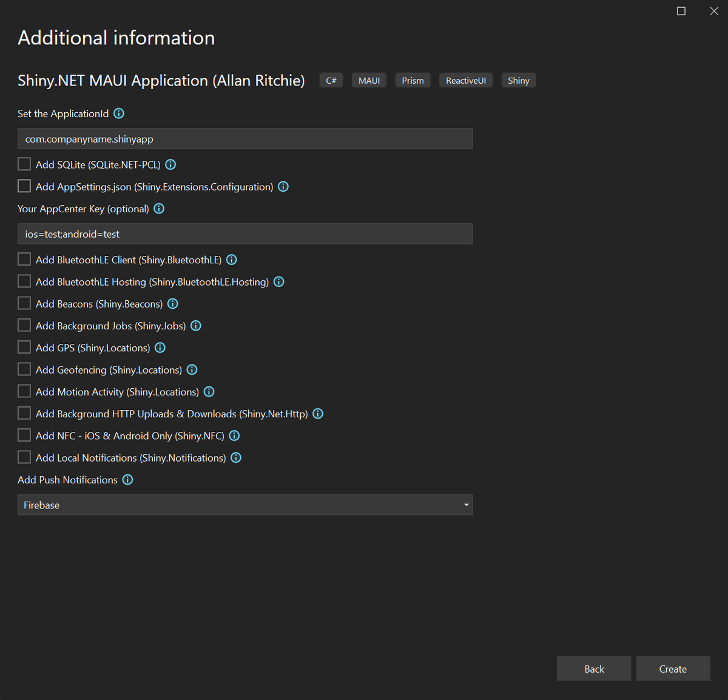The width and height of the screenshot is (728, 700).
Task: Check the Add Local Notifications checkbox
Action: point(24,457)
